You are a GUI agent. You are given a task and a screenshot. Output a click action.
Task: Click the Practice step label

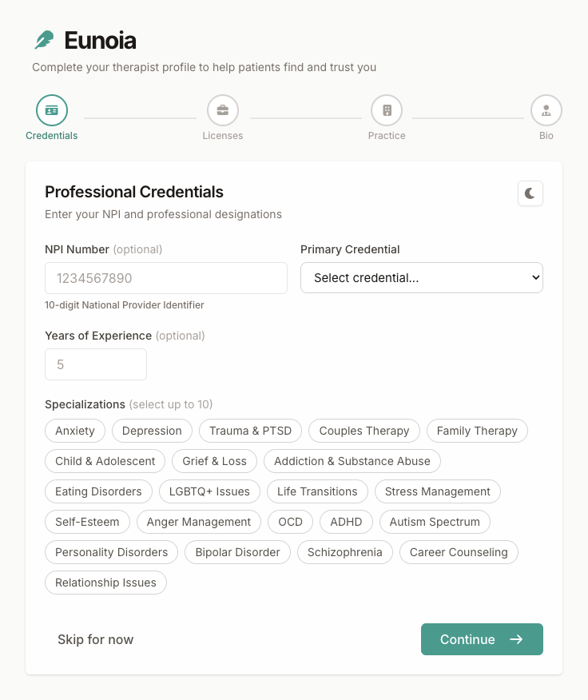387,136
